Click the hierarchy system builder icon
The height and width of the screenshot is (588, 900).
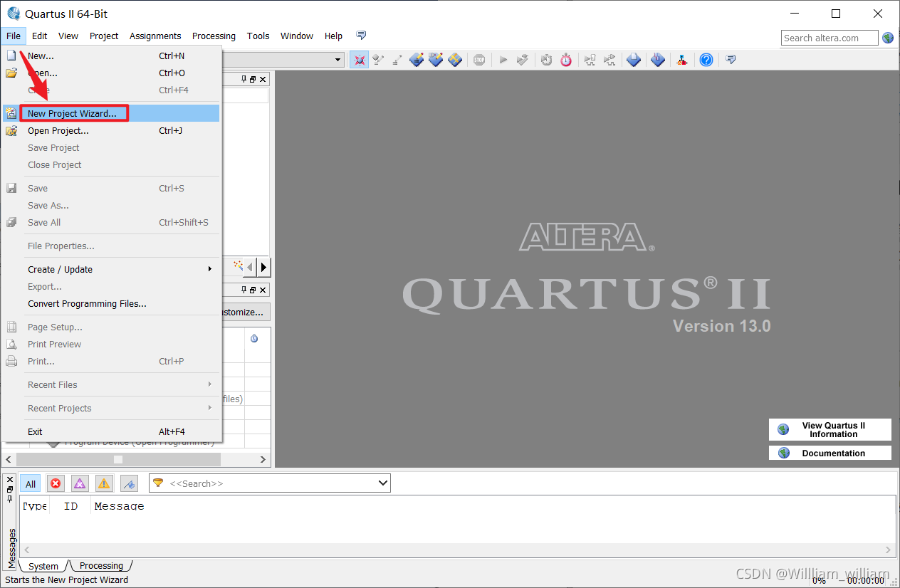click(x=681, y=60)
